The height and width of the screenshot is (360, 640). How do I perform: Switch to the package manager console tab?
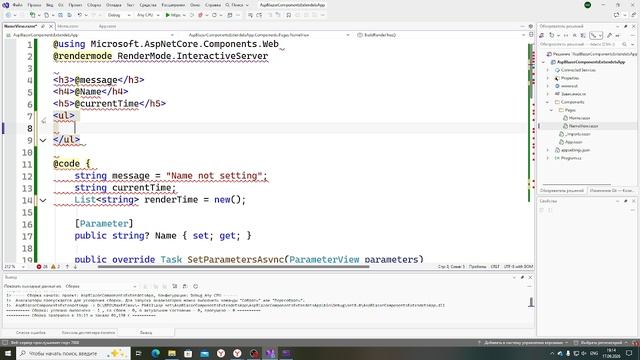coord(89,333)
